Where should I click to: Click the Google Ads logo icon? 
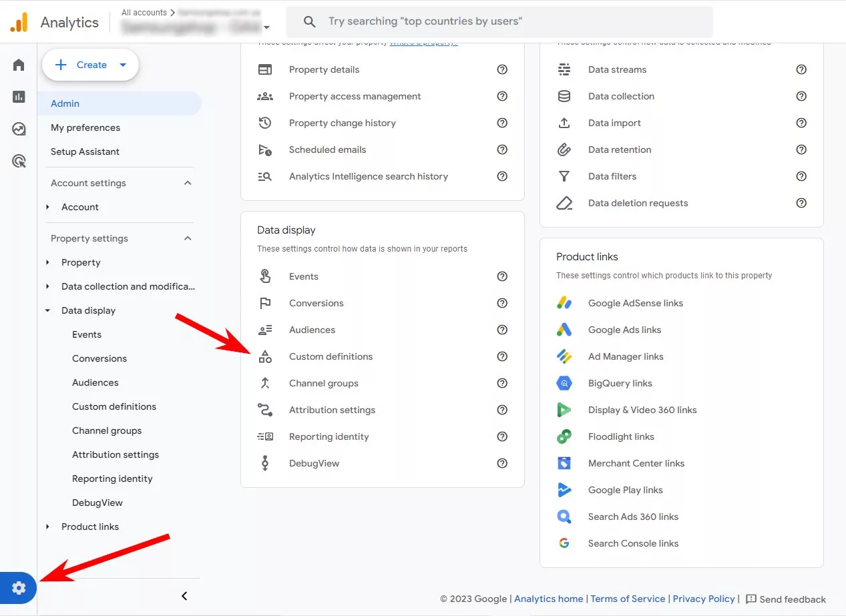[x=564, y=330]
